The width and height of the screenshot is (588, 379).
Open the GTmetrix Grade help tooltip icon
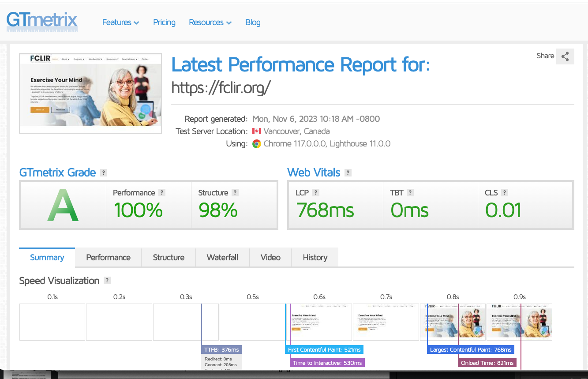103,173
